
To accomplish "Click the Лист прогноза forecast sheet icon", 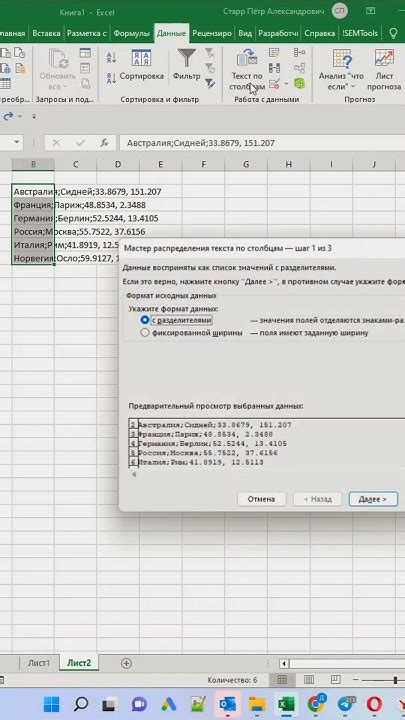I will click(384, 70).
